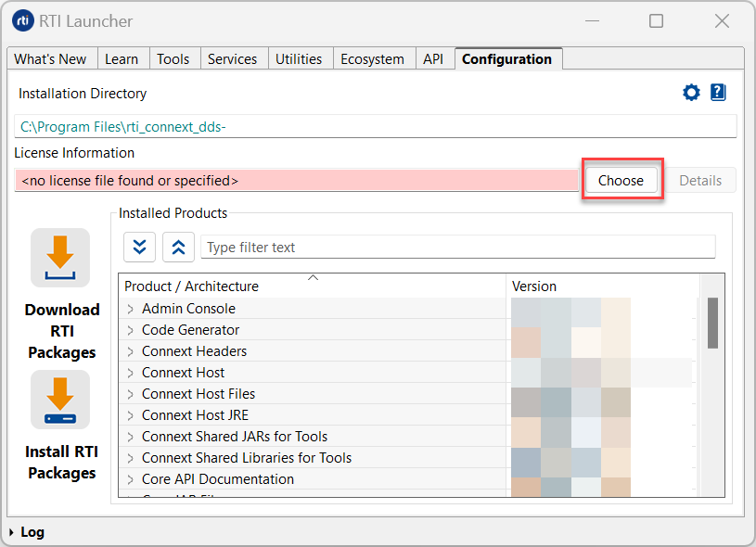Viewport: 756px width, 547px height.
Task: Close the RTI Launcher window
Action: coord(722,20)
